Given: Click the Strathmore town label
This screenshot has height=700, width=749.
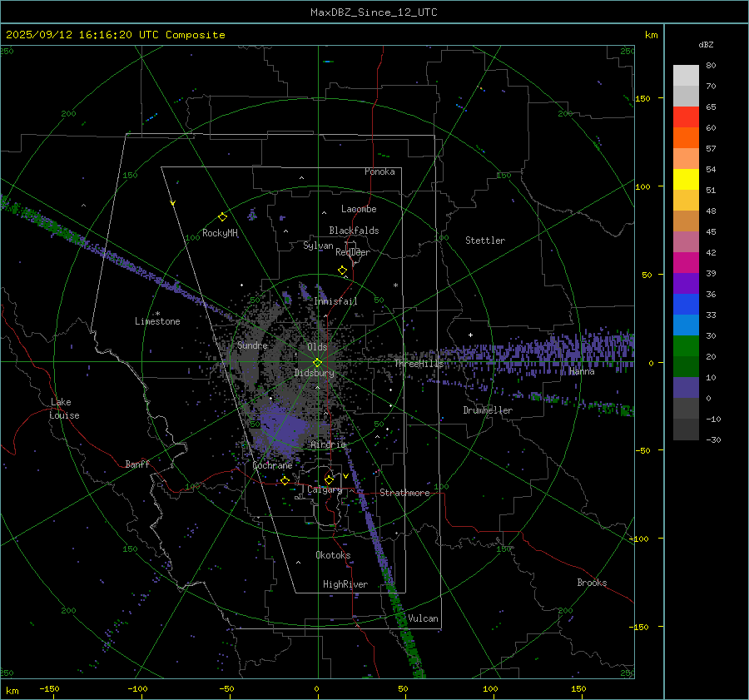Looking at the screenshot, I should tap(404, 493).
